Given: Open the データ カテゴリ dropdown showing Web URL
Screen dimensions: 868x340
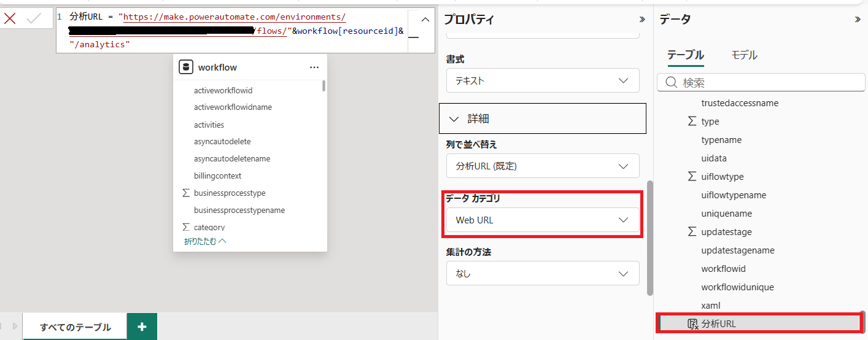Looking at the screenshot, I should [x=543, y=220].
